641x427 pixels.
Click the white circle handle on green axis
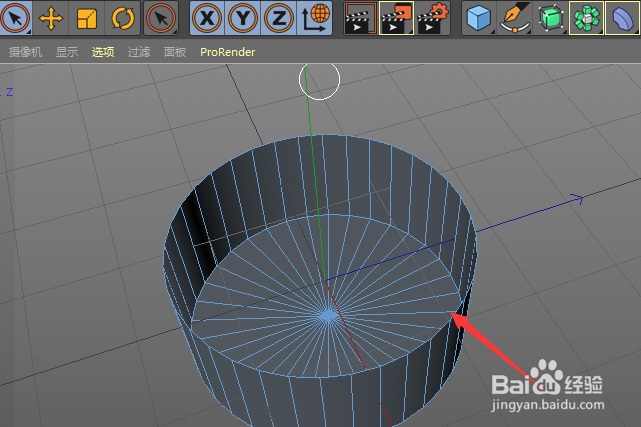(319, 79)
